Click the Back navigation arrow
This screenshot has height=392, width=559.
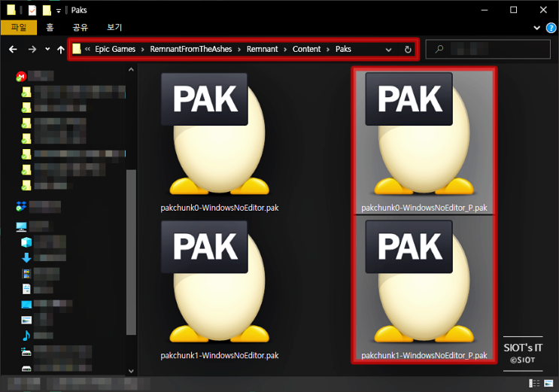click(x=13, y=49)
